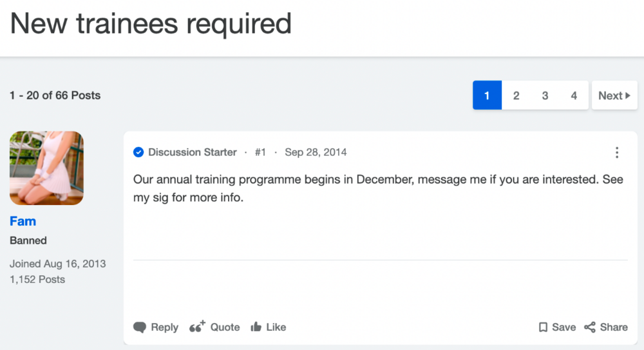Screen dimensions: 644x350
Task: Open the three-dot post options menu
Action: [617, 153]
